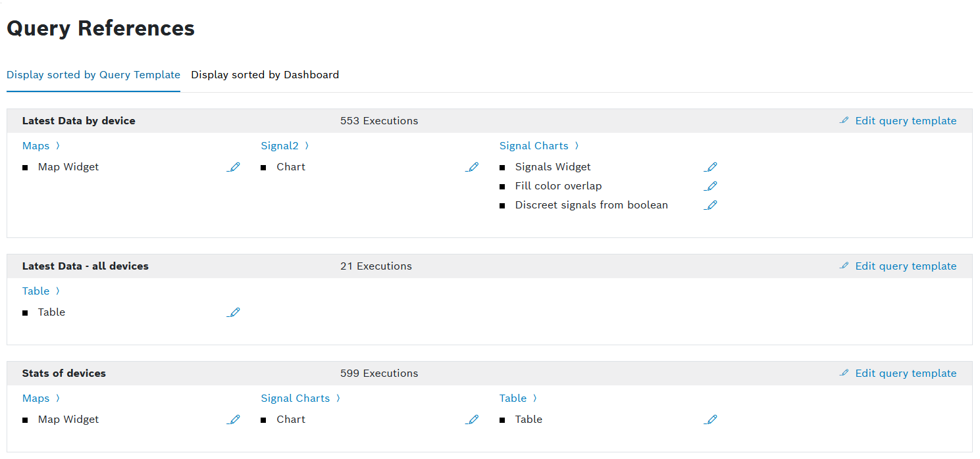The image size is (980, 459).
Task: Edit Table widget under Stats of devices
Action: 710,420
